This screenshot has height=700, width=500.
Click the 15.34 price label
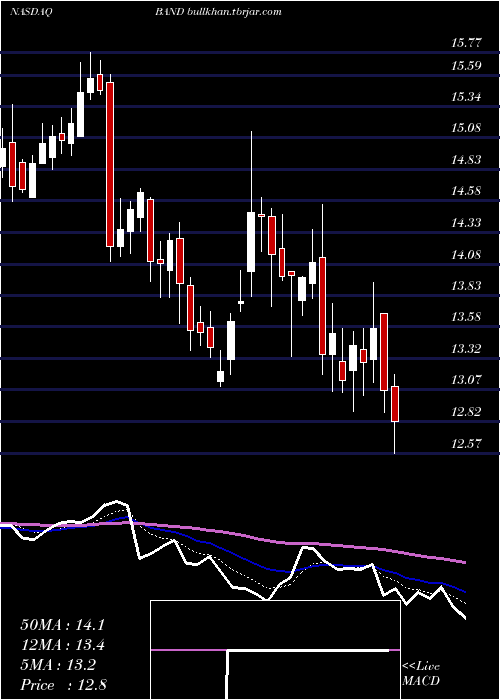467,97
